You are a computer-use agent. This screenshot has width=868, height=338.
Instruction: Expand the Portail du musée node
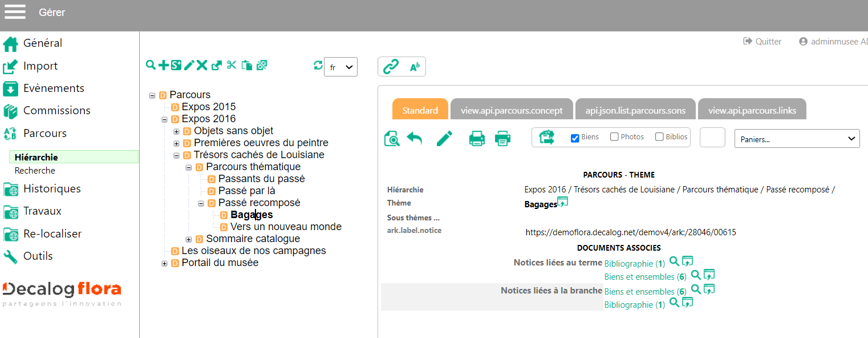[x=164, y=263]
